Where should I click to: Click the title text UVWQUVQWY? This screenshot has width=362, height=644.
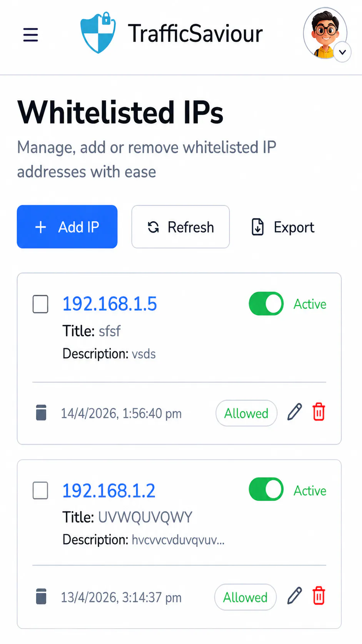point(145,517)
